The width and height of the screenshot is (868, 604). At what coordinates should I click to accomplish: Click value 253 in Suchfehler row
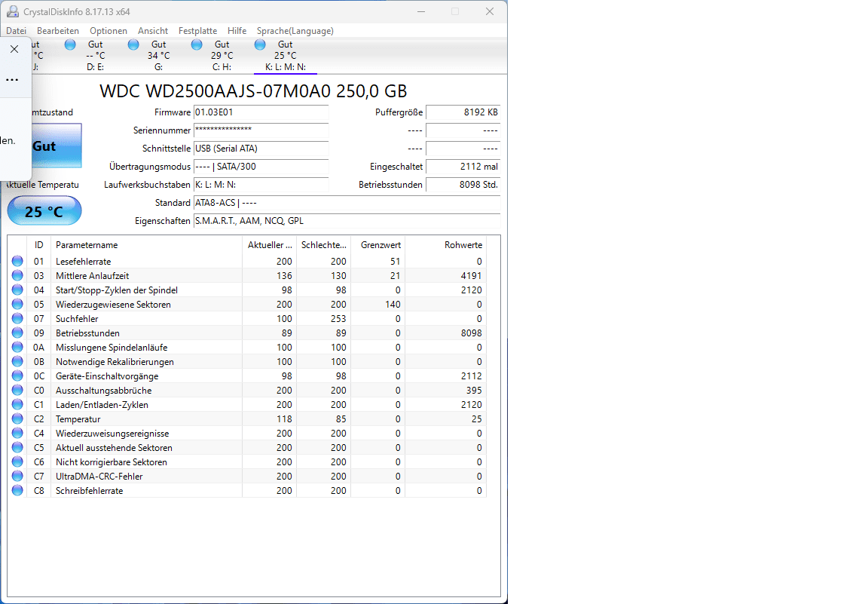[338, 319]
